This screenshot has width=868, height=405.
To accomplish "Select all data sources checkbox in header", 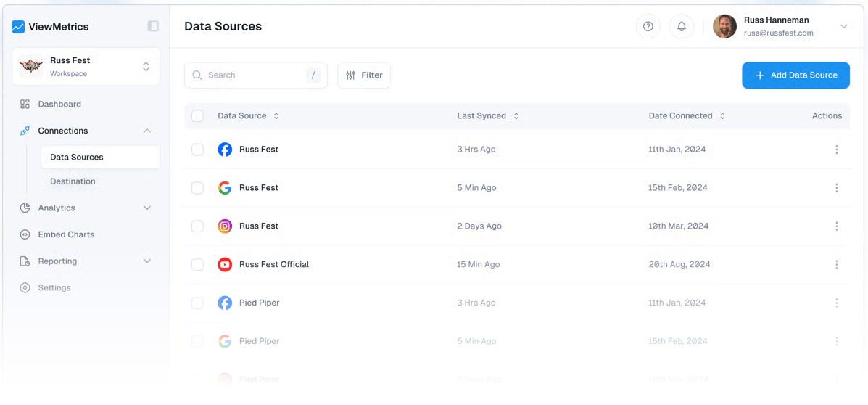I will pos(197,116).
